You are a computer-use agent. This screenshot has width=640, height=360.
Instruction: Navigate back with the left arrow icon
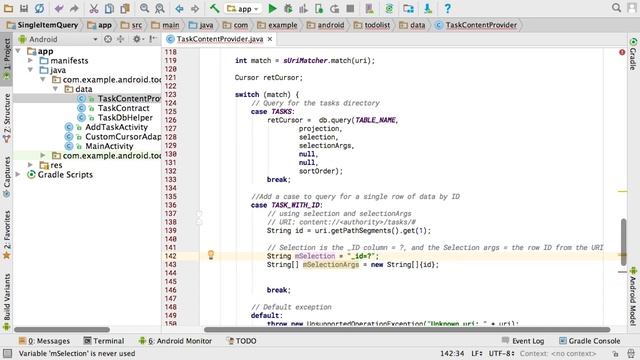[179, 8]
